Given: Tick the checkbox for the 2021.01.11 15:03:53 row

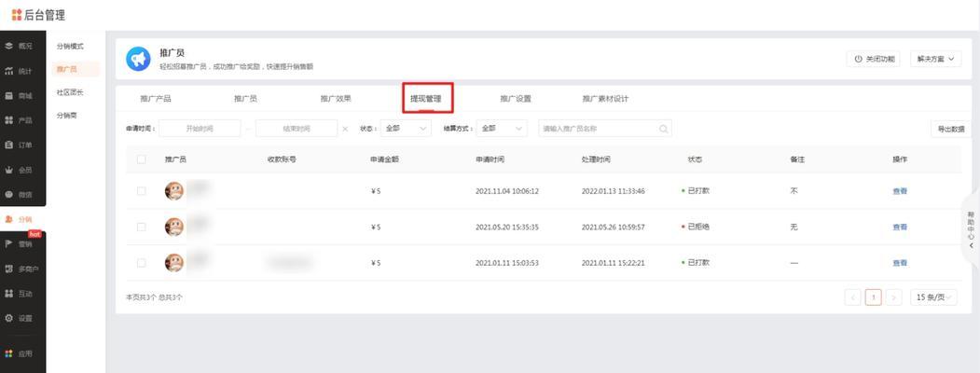Looking at the screenshot, I should pyautogui.click(x=141, y=262).
